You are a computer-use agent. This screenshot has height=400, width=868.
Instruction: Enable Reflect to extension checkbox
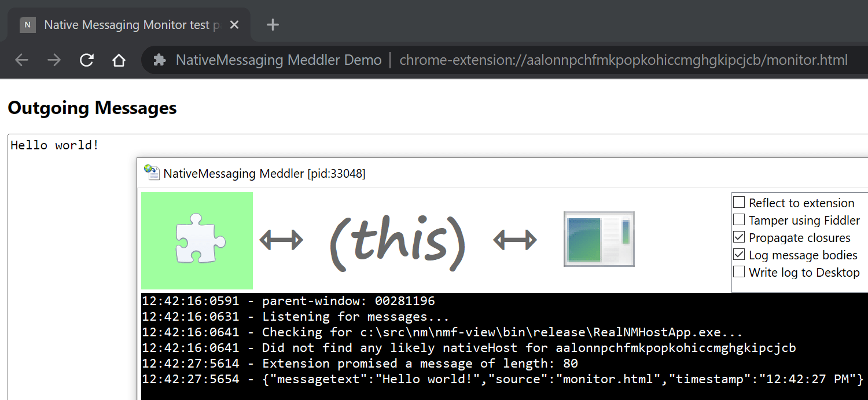pyautogui.click(x=739, y=203)
